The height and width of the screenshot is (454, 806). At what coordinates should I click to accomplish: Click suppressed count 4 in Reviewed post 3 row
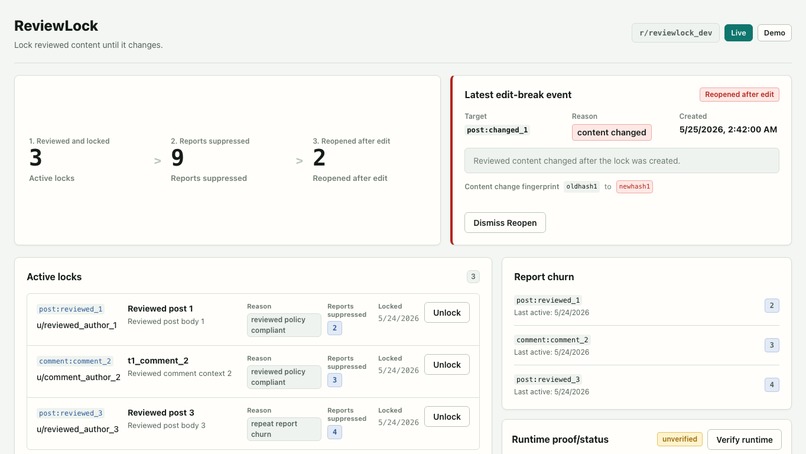pyautogui.click(x=334, y=432)
